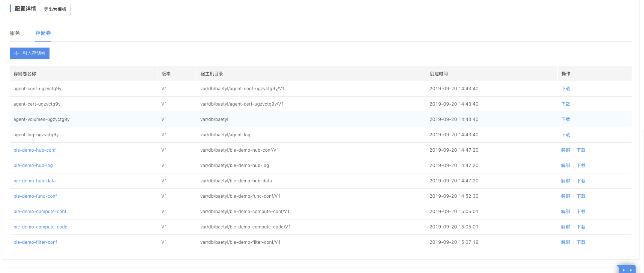Download the agent-volumes-ugzvctg9y volume
This screenshot has width=644, height=273.
566,119
